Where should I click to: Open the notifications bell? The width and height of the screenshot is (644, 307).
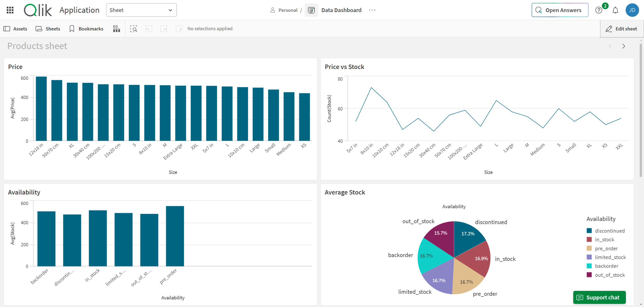click(x=615, y=10)
